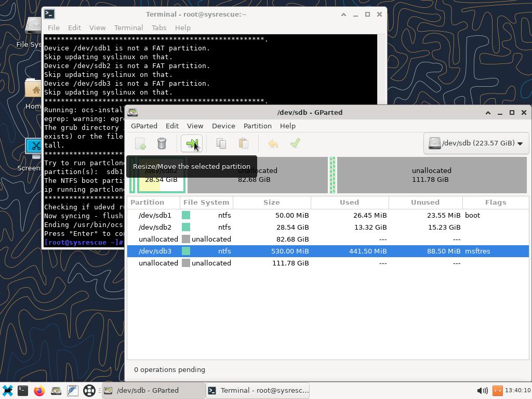
Task: Click the Resize/Move partition toolbar icon
Action: pyautogui.click(x=192, y=143)
